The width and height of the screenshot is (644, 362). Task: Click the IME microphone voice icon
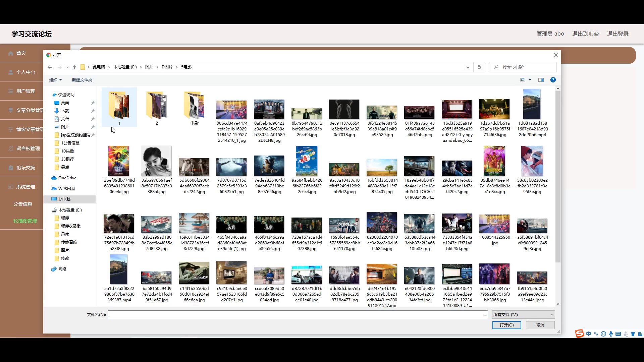point(611,334)
